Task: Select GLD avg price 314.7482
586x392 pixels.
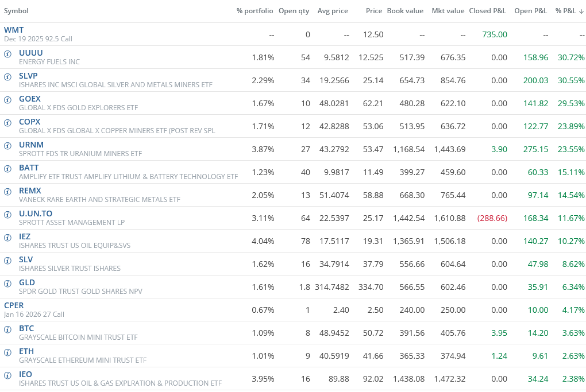Action: [332, 287]
